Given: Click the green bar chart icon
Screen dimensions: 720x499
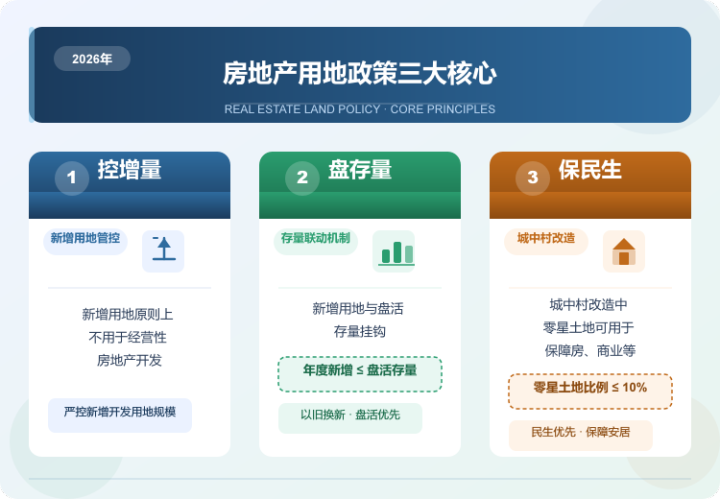Looking at the screenshot, I should [x=394, y=251].
